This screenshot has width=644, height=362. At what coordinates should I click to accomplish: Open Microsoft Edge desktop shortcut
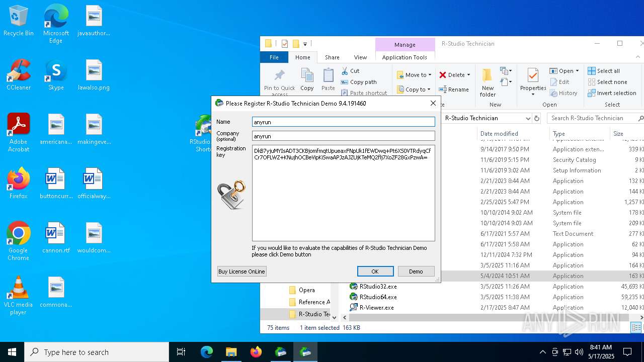(x=56, y=24)
